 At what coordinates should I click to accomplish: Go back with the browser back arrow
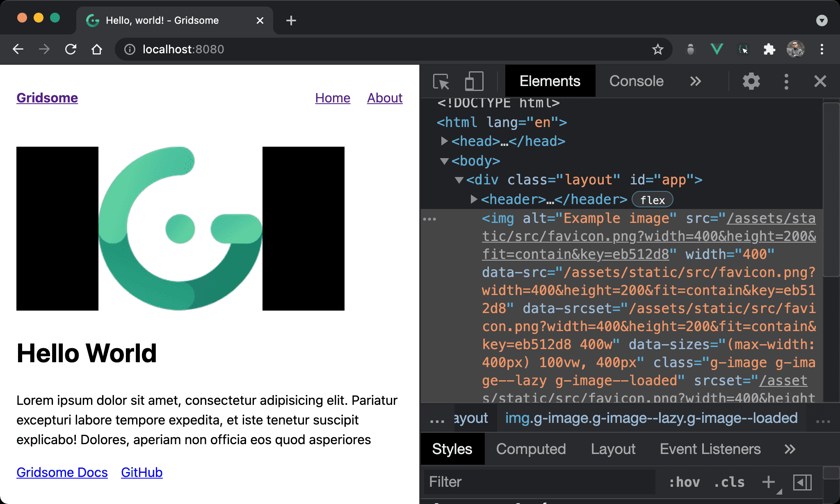coord(18,50)
